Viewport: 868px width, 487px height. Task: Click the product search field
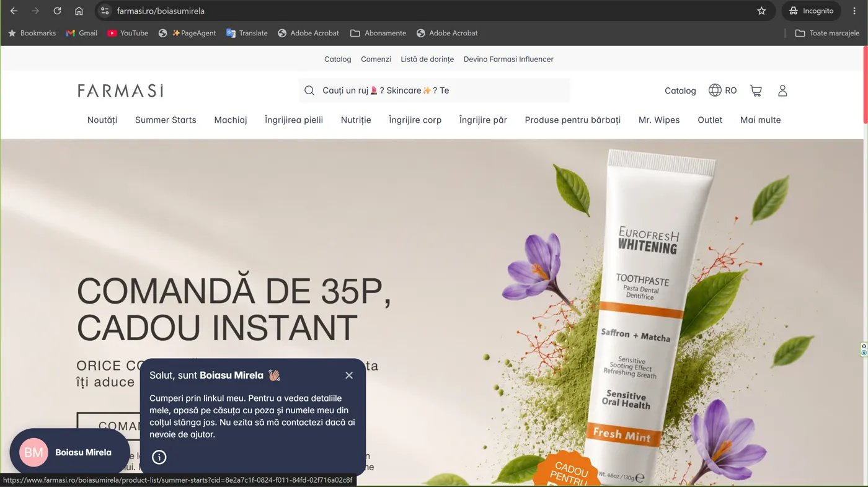[x=434, y=90]
